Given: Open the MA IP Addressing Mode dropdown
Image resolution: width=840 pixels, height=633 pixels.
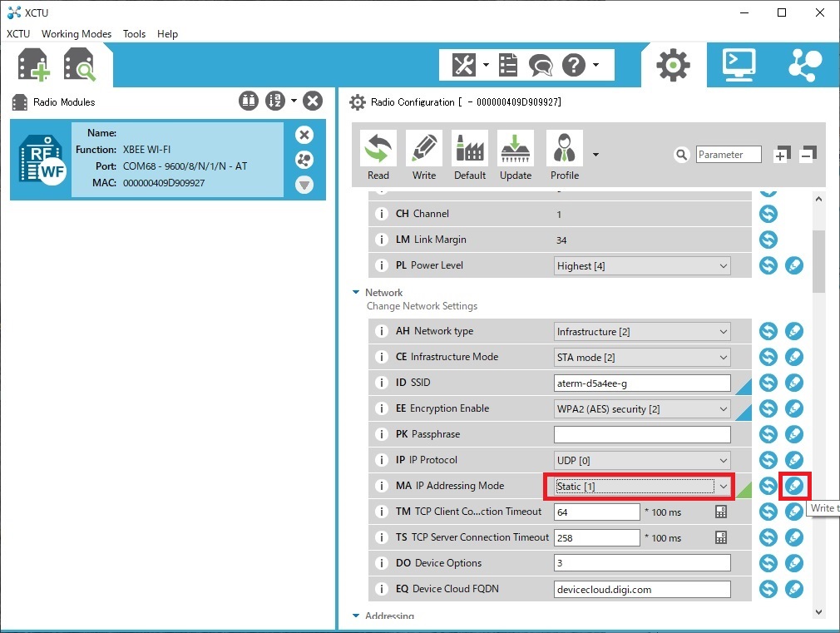Looking at the screenshot, I should (724, 486).
